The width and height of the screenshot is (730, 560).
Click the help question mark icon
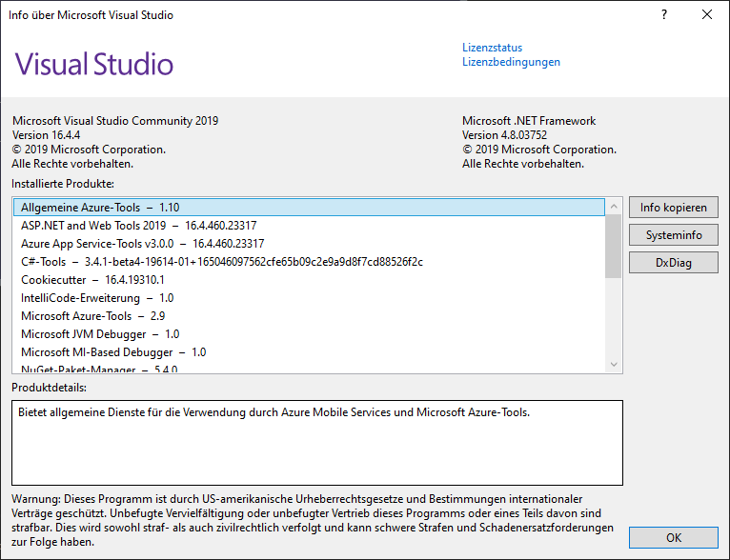tap(664, 15)
